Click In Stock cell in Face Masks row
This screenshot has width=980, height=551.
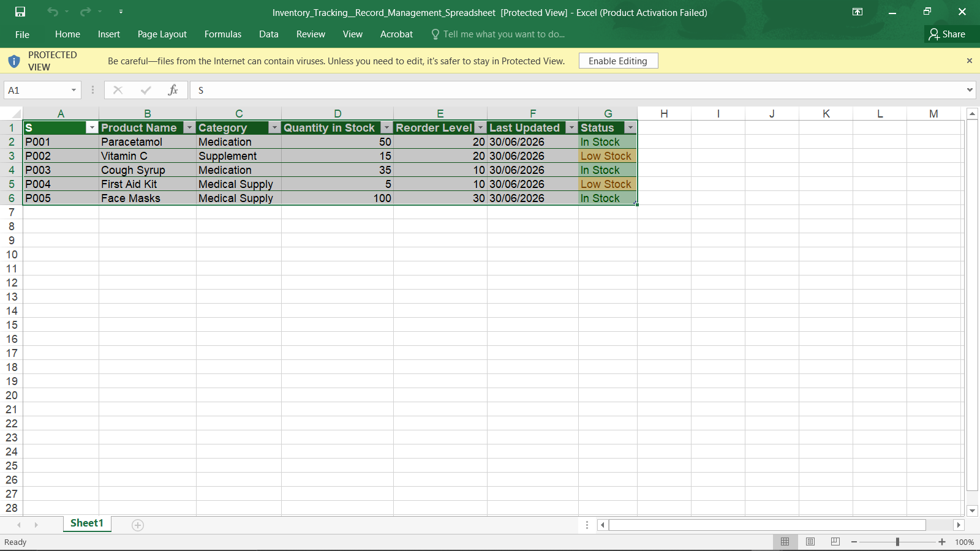tap(608, 198)
